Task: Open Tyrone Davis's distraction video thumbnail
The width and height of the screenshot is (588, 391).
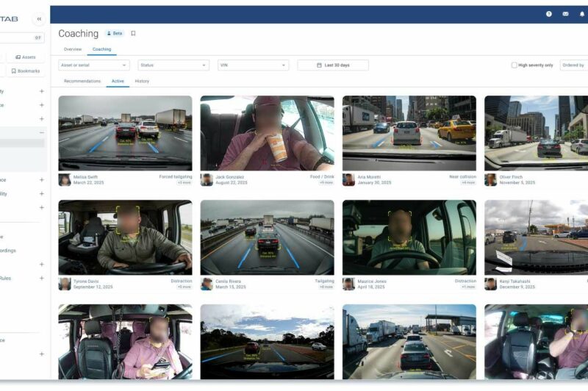Action: [125, 237]
